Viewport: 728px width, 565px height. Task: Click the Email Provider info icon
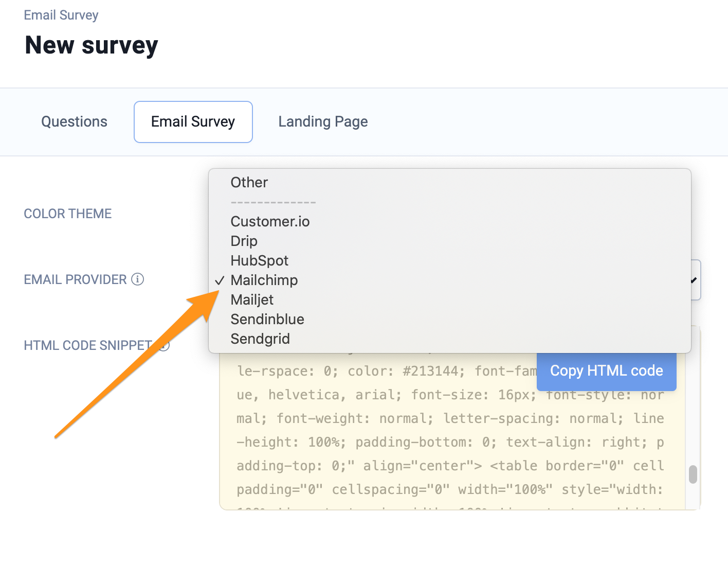pyautogui.click(x=137, y=279)
